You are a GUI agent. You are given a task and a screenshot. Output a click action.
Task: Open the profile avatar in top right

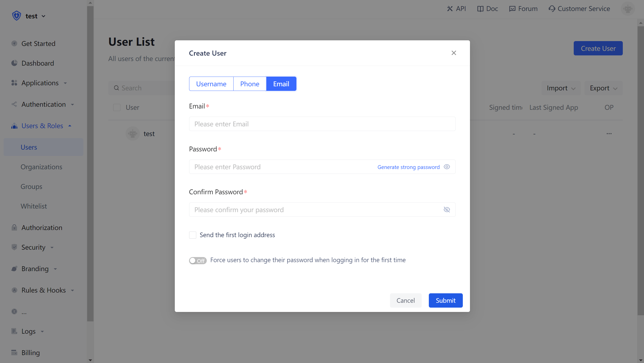[x=627, y=9]
